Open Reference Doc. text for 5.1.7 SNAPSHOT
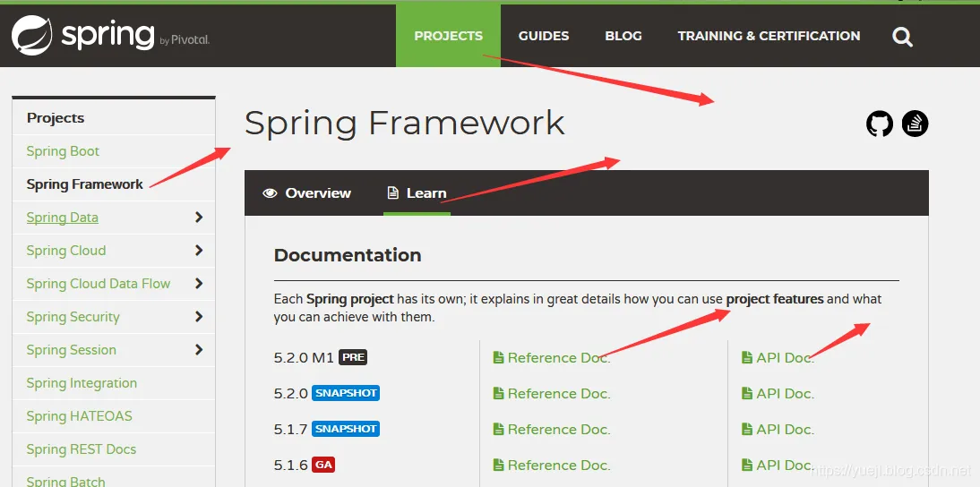980x487 pixels. click(x=559, y=430)
